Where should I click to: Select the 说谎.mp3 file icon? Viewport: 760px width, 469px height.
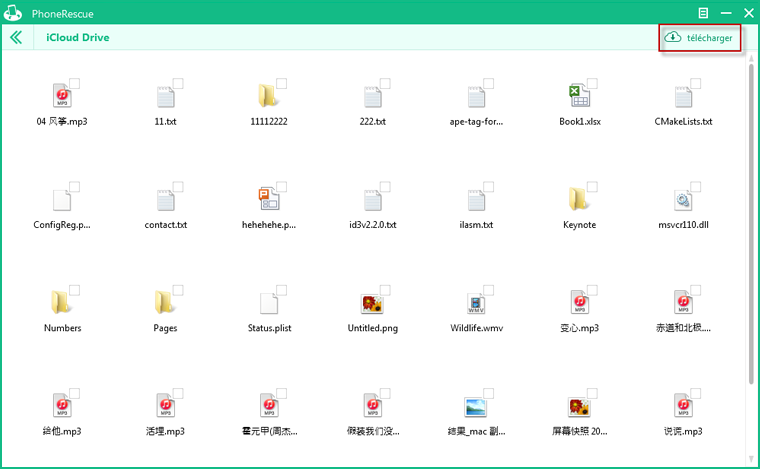pyautogui.click(x=683, y=406)
